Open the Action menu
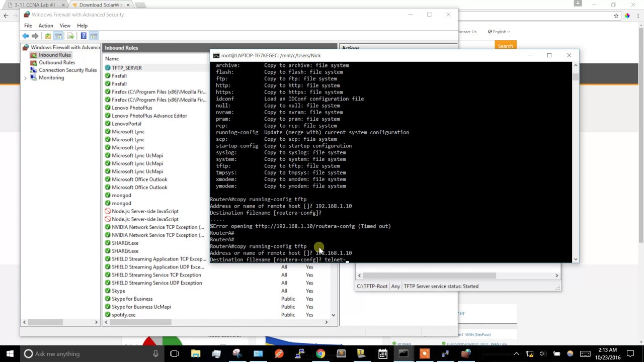Viewport: 644px width, 362px height. [46, 26]
